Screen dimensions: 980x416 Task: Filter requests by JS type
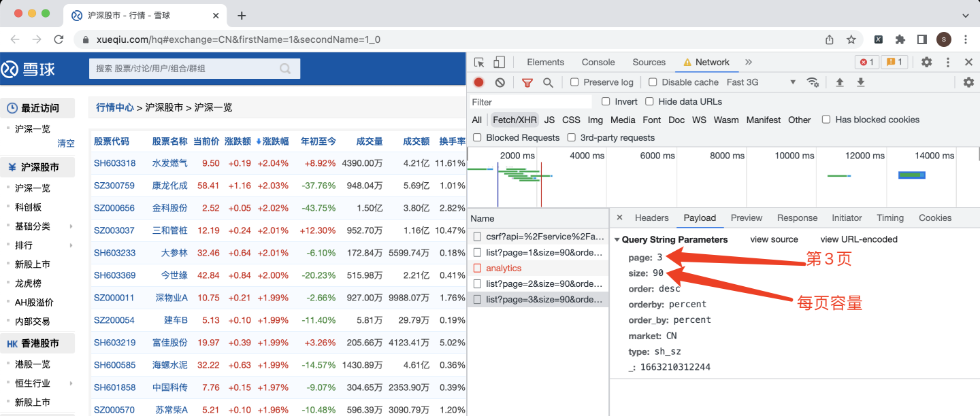pos(549,120)
